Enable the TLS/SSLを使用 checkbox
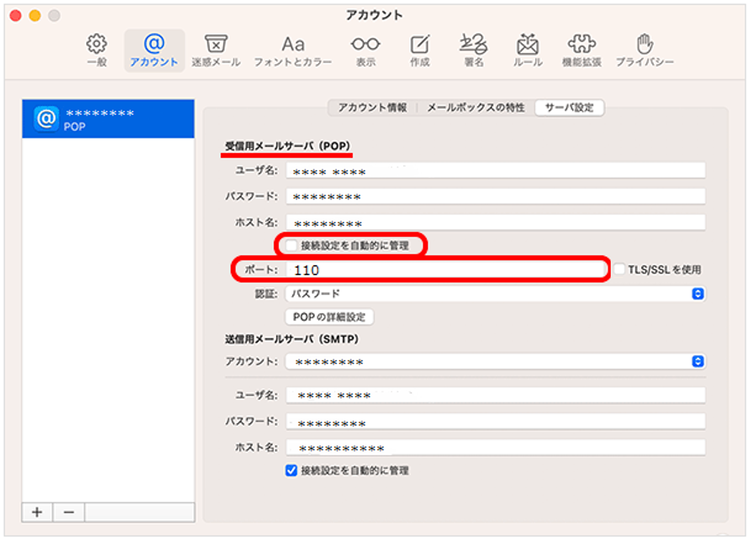The height and width of the screenshot is (544, 756). click(619, 269)
